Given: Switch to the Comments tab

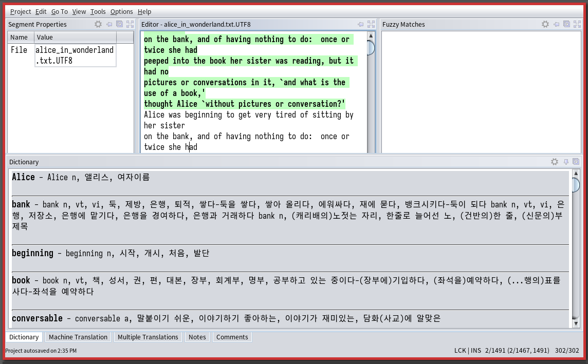Looking at the screenshot, I should (232, 337).
